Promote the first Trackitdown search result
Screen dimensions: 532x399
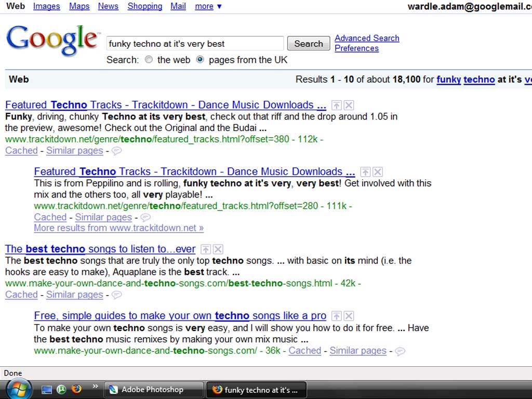337,105
